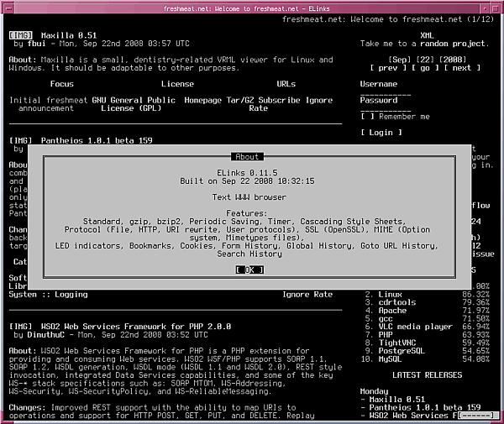Open the [2008] year selector

[x=452, y=60]
